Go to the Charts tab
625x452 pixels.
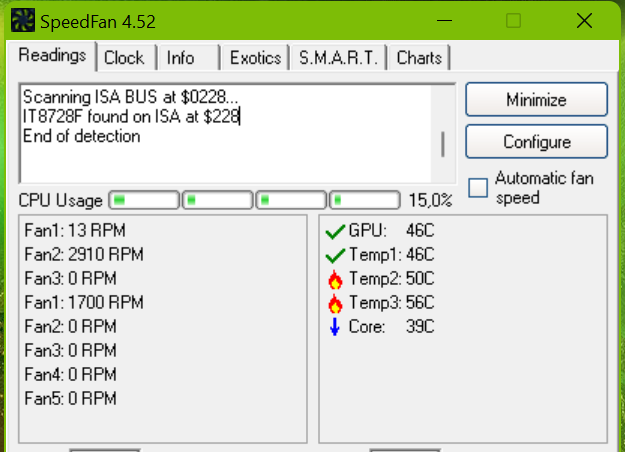click(x=419, y=57)
